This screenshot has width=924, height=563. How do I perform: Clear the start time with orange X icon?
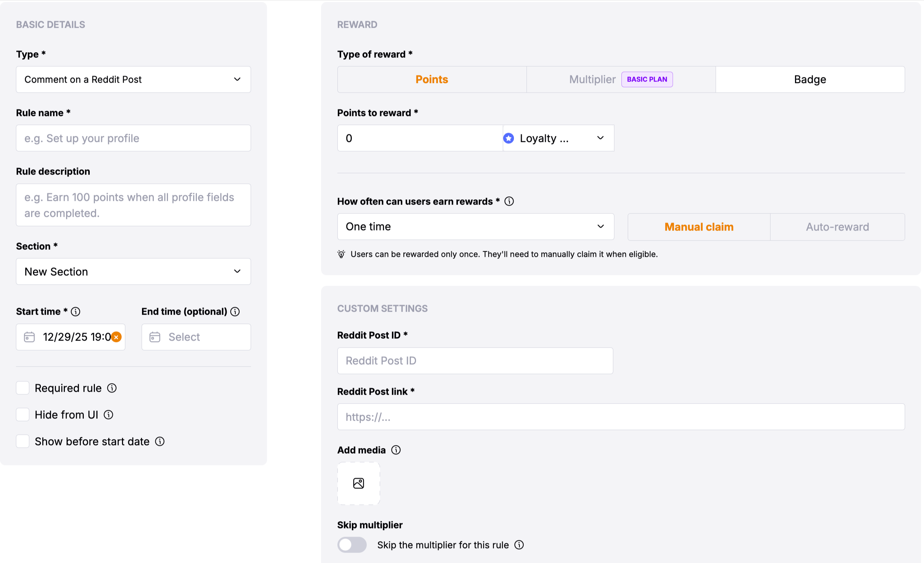coord(116,337)
